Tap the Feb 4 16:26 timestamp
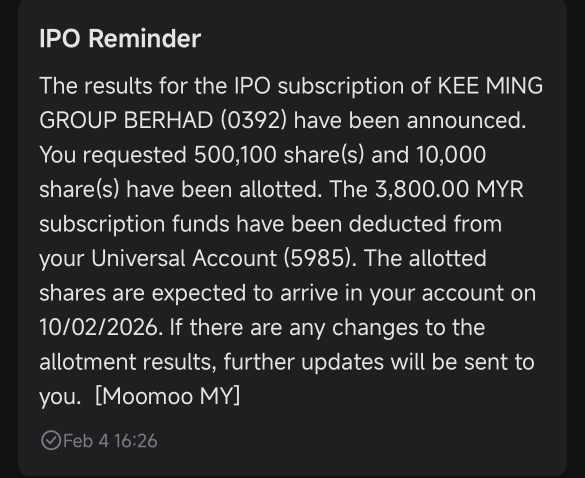 pyautogui.click(x=110, y=441)
